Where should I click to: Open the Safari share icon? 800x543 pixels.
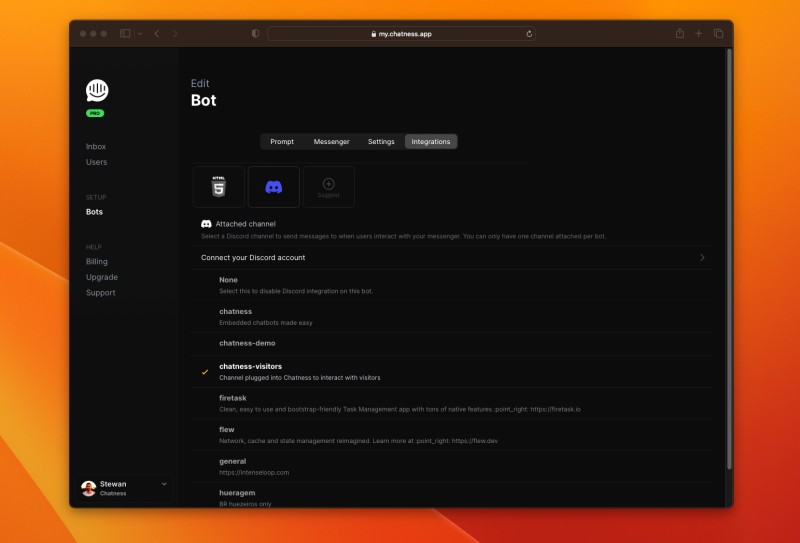point(680,33)
